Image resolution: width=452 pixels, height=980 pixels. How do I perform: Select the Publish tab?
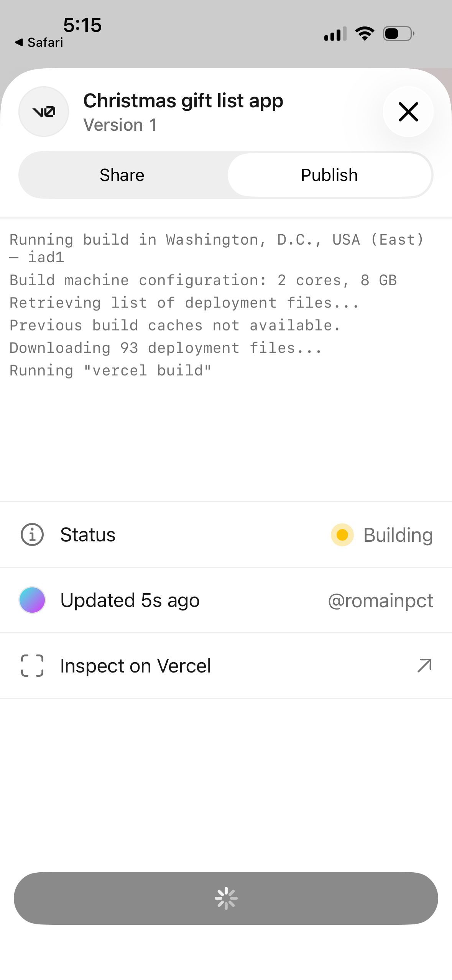point(329,175)
